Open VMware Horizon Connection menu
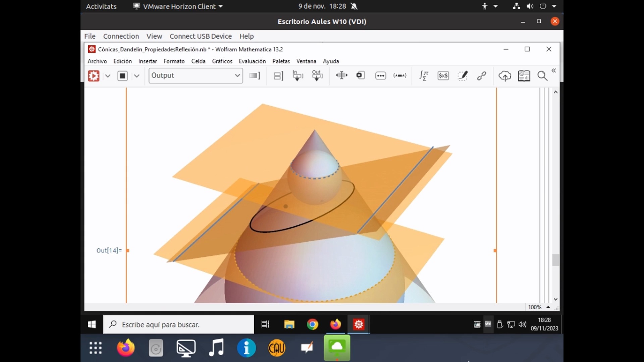 121,36
